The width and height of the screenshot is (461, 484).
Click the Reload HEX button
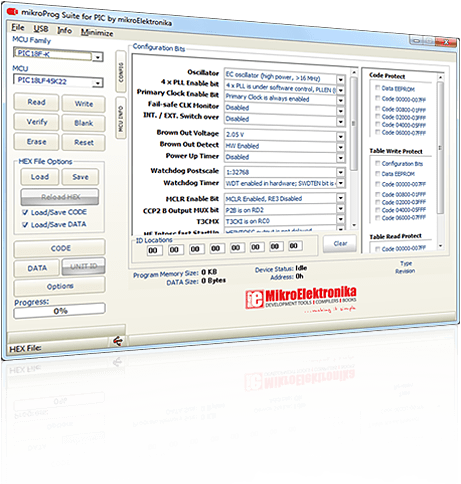point(60,197)
